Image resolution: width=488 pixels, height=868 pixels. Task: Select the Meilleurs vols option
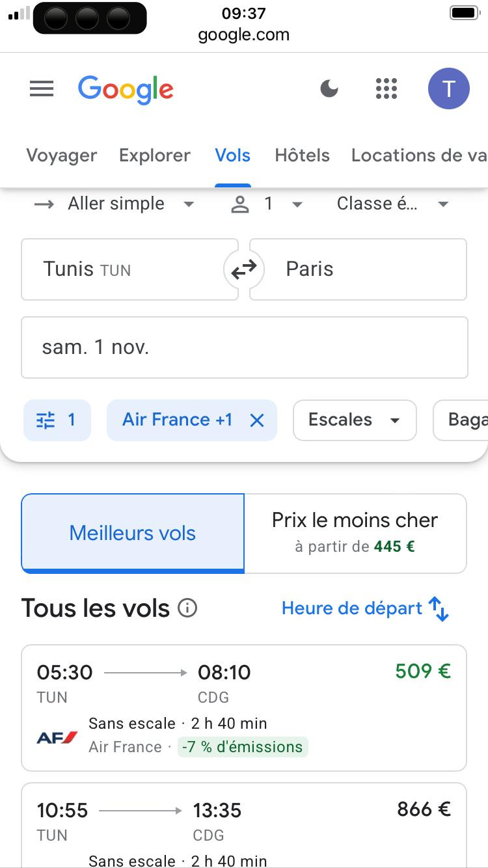point(133,533)
